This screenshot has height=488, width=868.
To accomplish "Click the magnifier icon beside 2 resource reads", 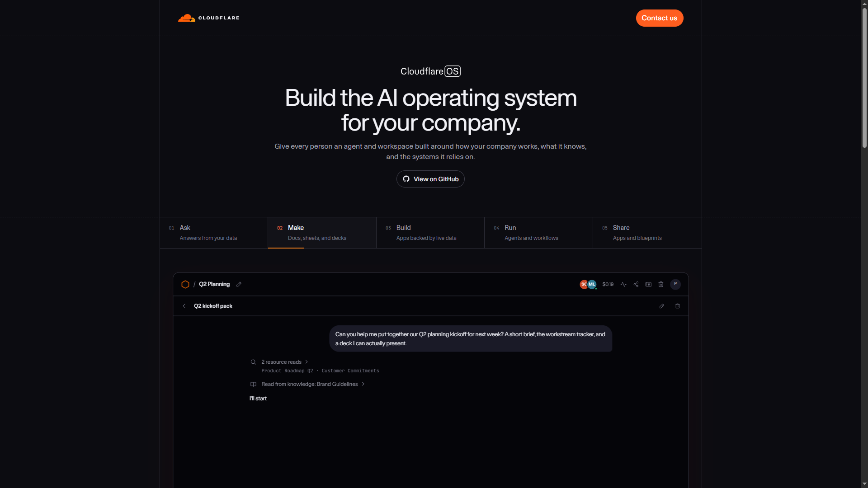I will 253,362.
